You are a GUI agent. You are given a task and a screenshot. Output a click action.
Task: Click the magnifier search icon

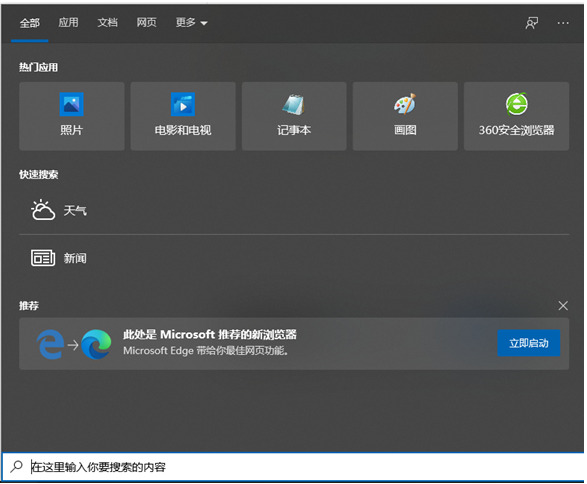(x=16, y=466)
